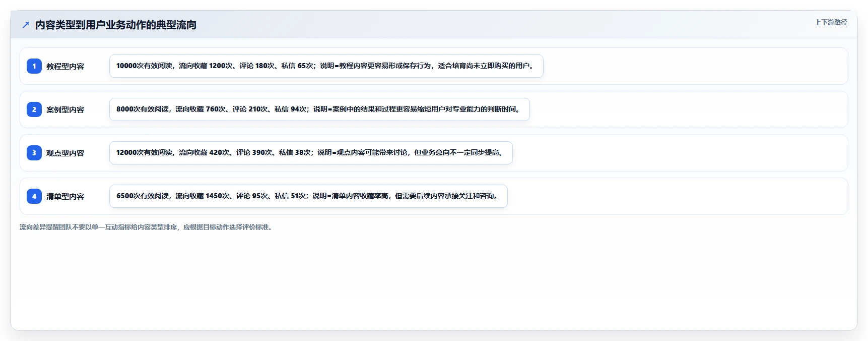Click the footnote beginning 流向差异提醒团队

pyautogui.click(x=147, y=227)
